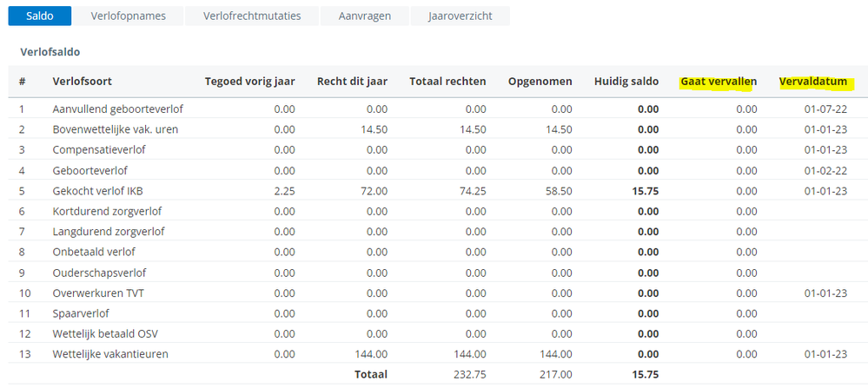Select the Aanvullend geboorteverlof row label

pos(118,109)
